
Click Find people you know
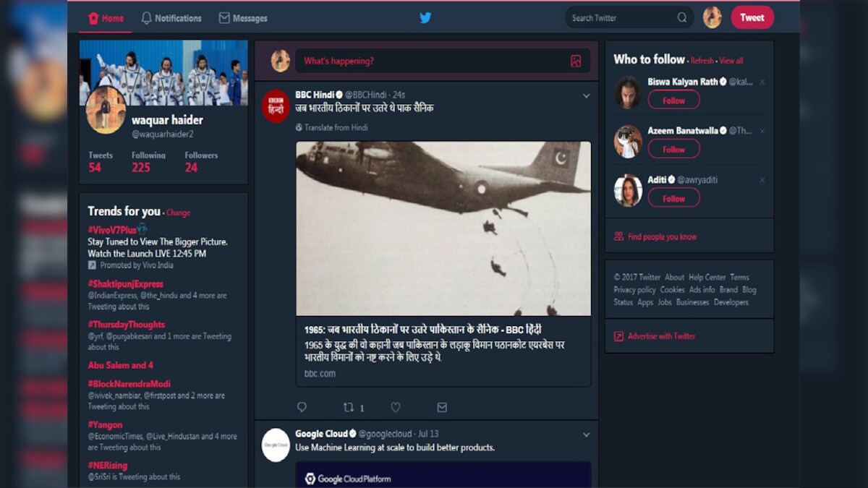point(663,236)
